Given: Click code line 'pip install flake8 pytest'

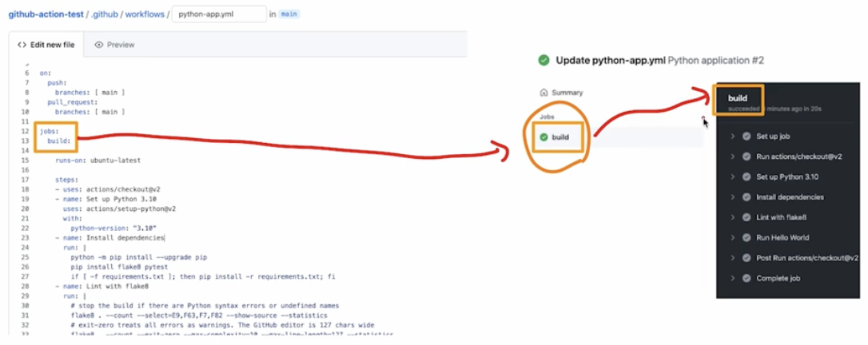Looking at the screenshot, I should (x=119, y=267).
